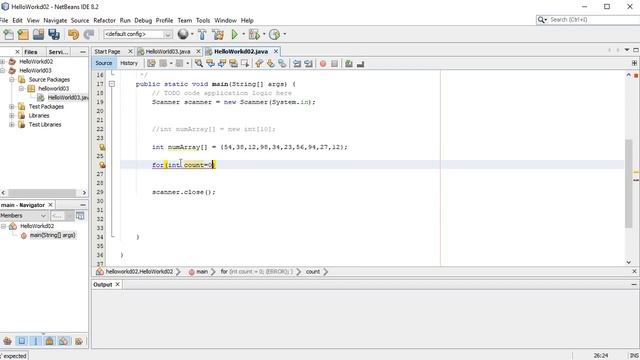The image size is (640, 360).
Task: Click the Stop Macro Recording square icon
Action: 334,64
